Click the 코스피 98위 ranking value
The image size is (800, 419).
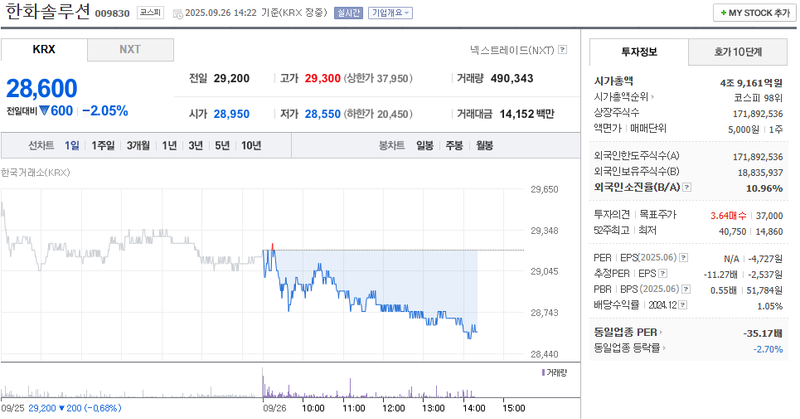click(x=758, y=98)
